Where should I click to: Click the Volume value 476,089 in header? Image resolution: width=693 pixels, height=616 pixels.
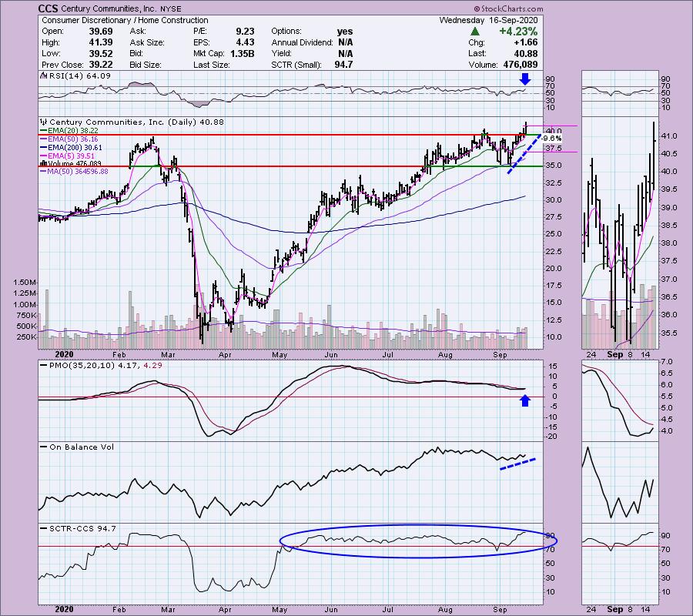(521, 65)
